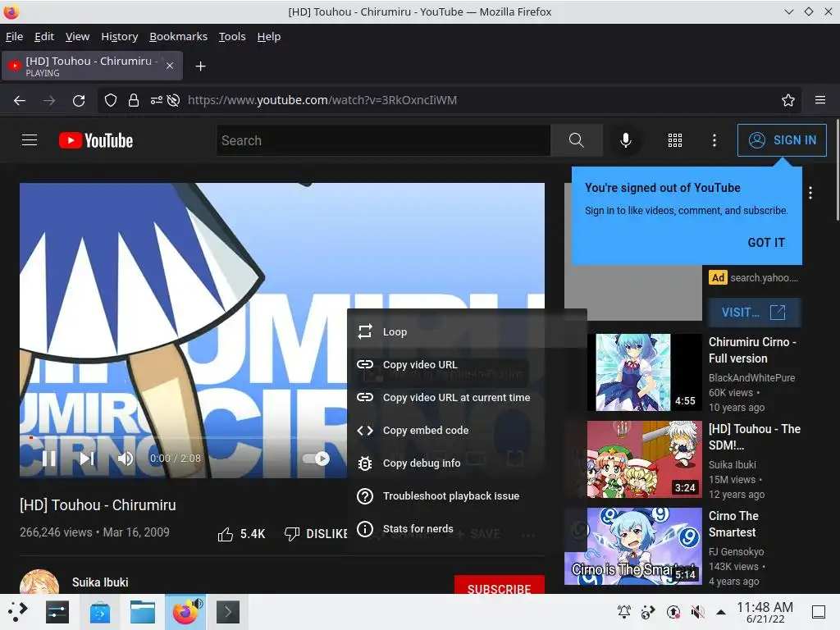Open Firefox application hamburger menu
Viewport: 840px width, 630px height.
click(x=820, y=100)
